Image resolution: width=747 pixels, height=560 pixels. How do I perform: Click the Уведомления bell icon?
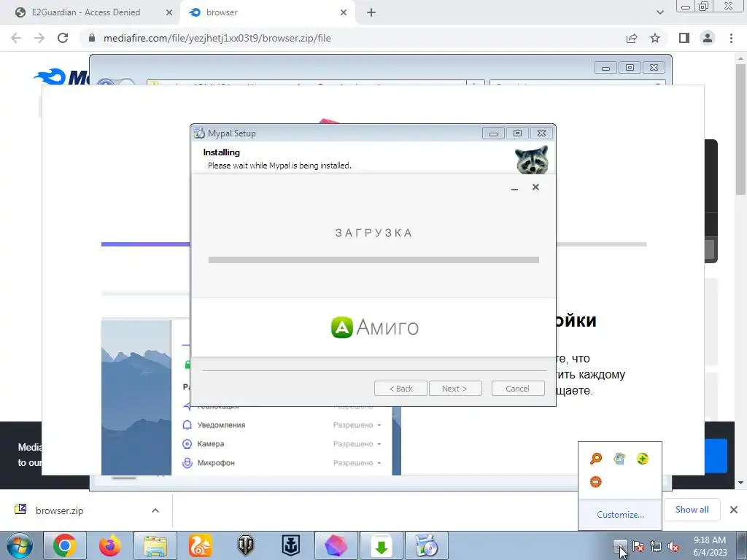click(x=187, y=425)
